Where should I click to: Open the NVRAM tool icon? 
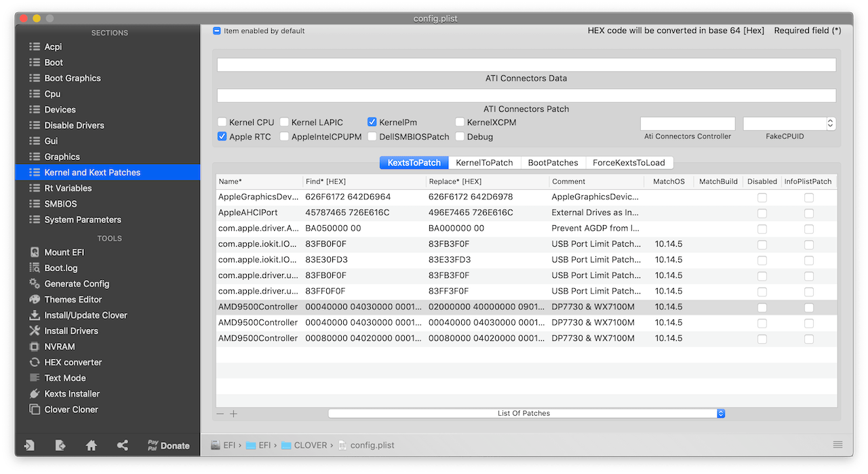point(35,347)
